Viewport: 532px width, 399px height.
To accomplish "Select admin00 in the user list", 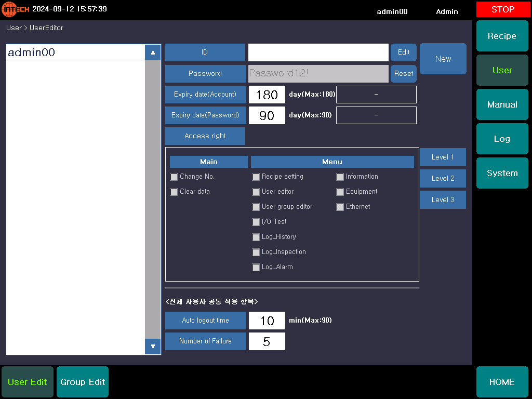I will pos(75,52).
